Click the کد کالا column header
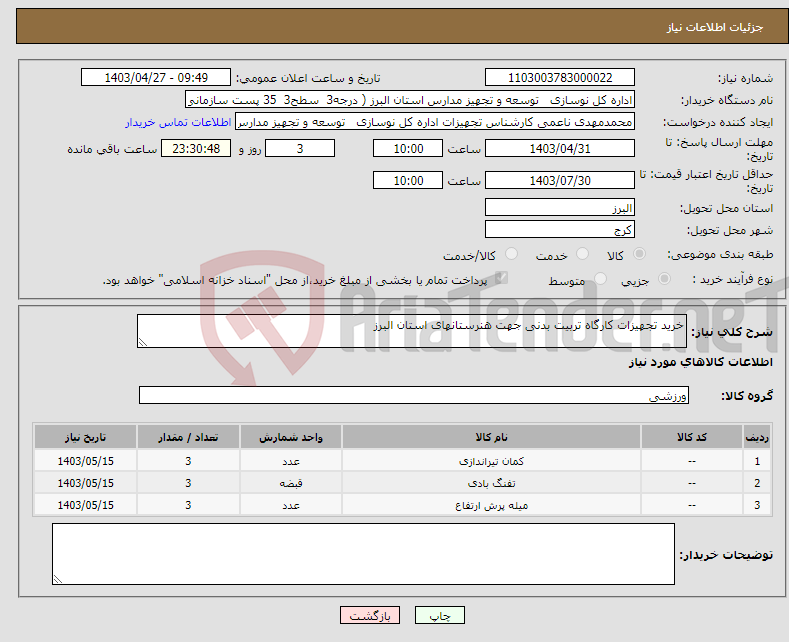789x642 pixels. tap(691, 437)
